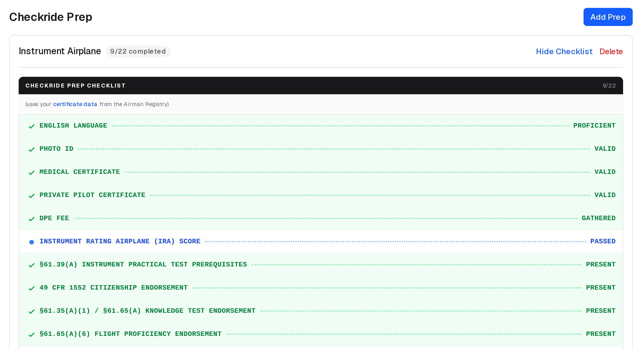This screenshot has width=644, height=350.
Task: Toggle the Medical Certificate checkmark
Action: point(32,172)
